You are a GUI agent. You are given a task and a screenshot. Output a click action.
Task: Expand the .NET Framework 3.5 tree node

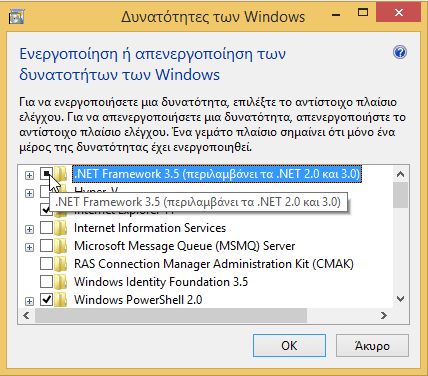tap(29, 175)
